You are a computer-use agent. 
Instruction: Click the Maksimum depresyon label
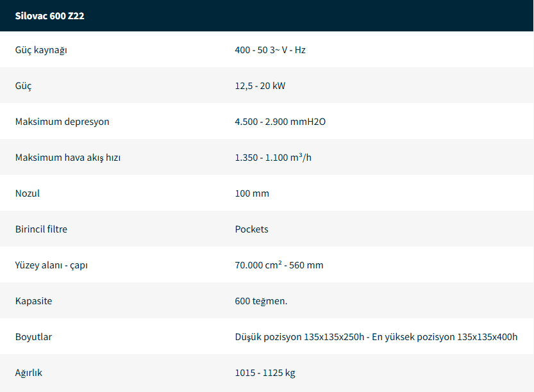[x=62, y=122]
